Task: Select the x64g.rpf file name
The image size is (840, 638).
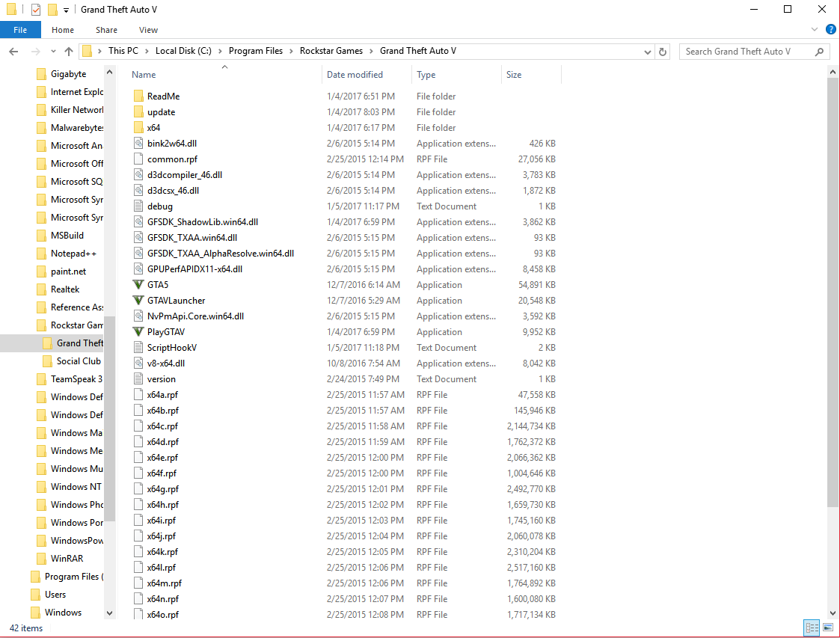Action: (x=163, y=489)
